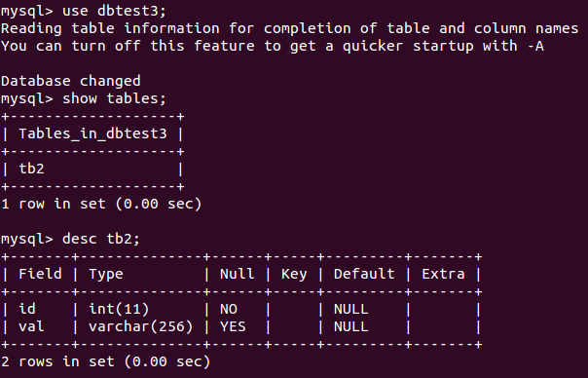The height and width of the screenshot is (378, 588).
Task: Click the varchar(256) type value
Action: click(x=140, y=326)
